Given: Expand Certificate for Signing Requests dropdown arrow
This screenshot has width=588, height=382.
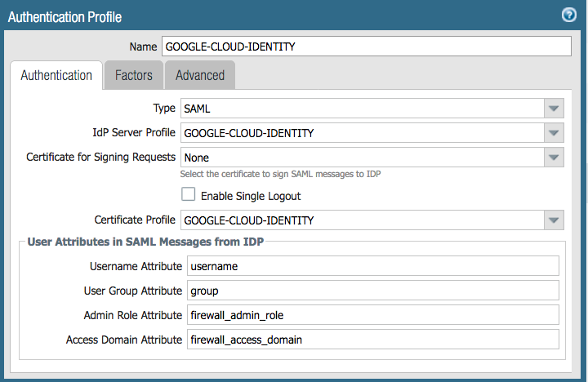Looking at the screenshot, I should point(554,157).
